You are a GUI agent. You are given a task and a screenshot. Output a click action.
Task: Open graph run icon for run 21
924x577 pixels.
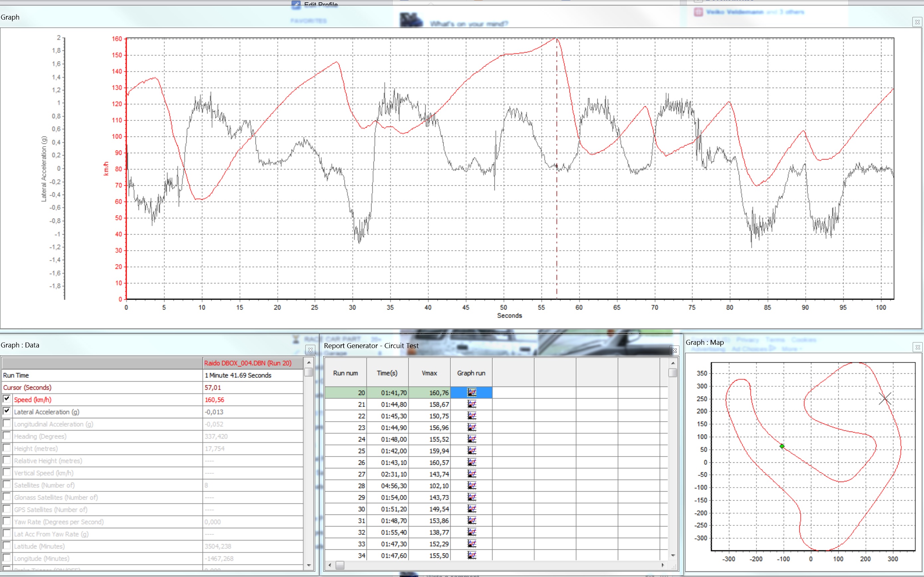472,404
